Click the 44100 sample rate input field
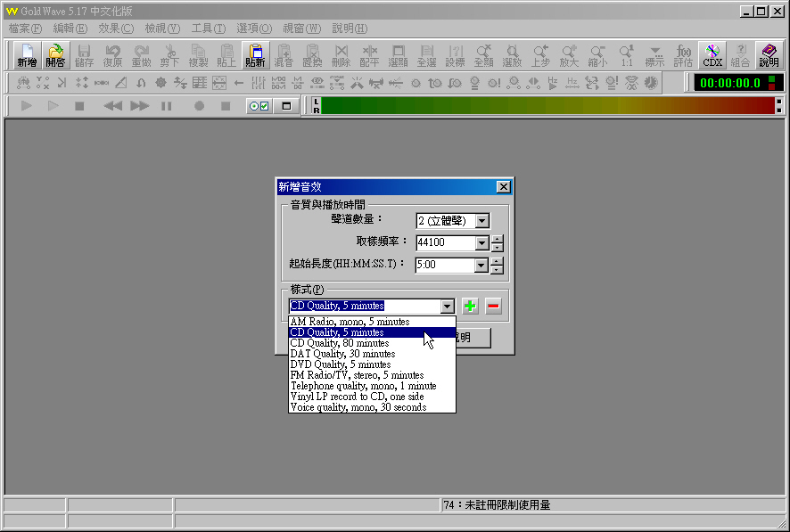 point(443,242)
